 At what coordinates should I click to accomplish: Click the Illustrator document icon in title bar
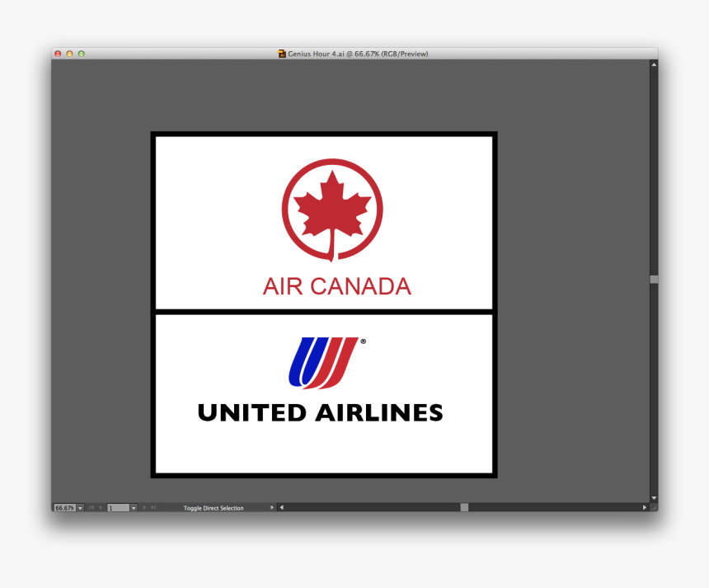tap(282, 54)
